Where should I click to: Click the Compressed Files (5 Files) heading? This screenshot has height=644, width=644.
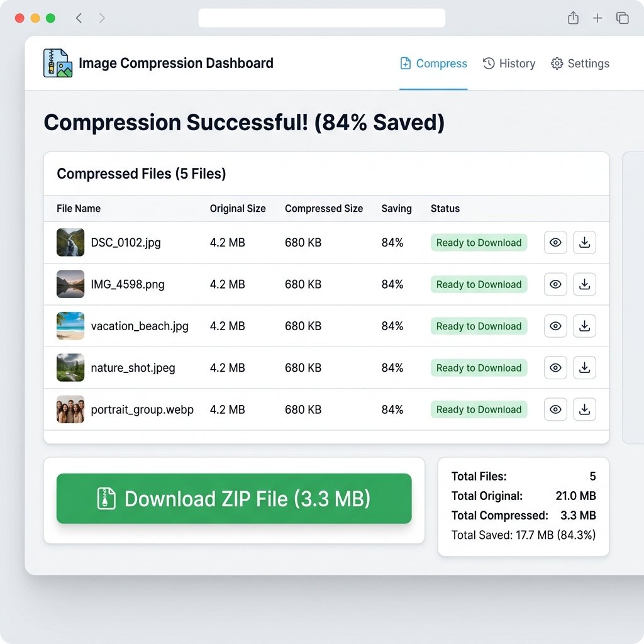142,174
